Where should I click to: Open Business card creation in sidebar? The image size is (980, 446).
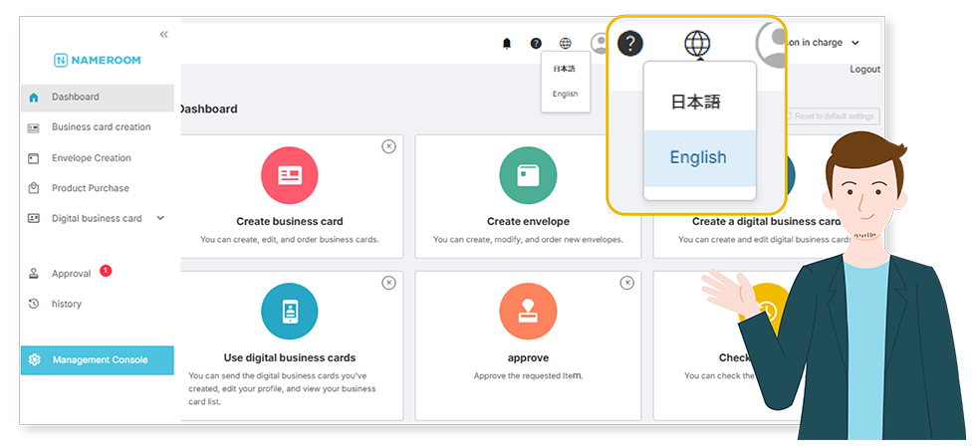click(101, 127)
